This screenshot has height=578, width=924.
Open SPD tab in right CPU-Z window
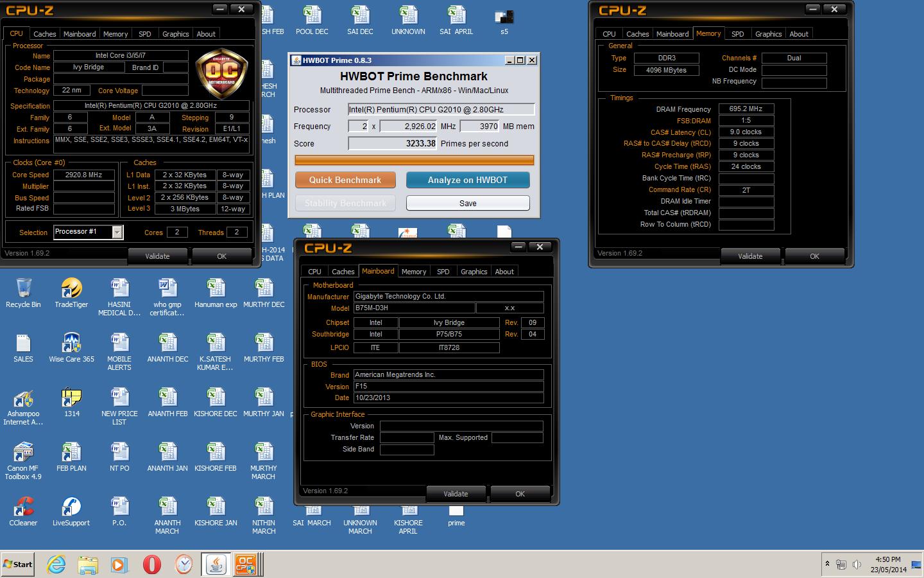click(x=738, y=34)
